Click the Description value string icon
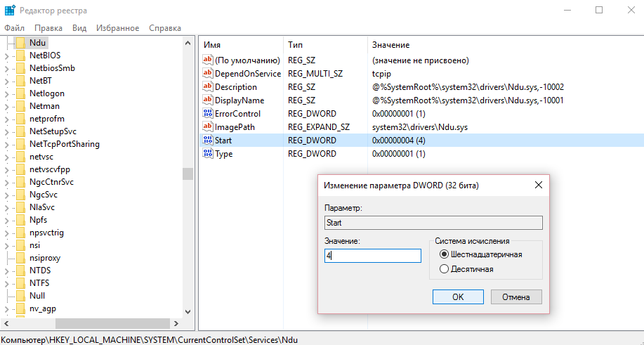644x345 pixels. tap(207, 87)
